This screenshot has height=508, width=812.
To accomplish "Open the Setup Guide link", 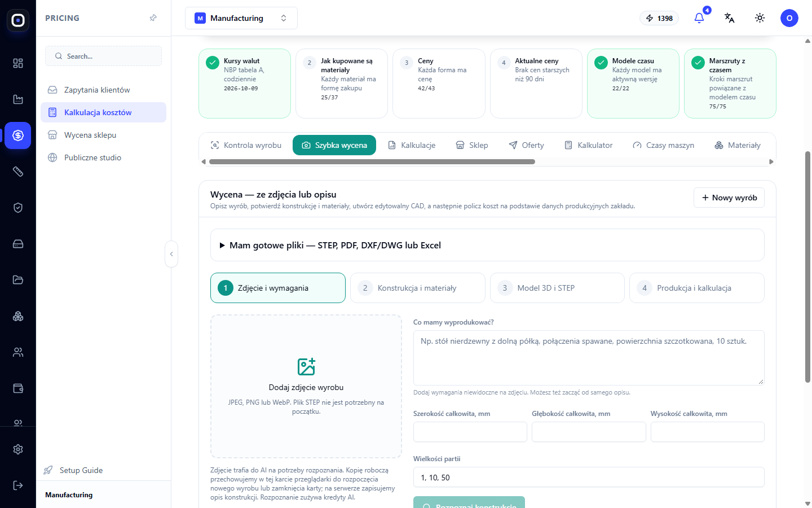I will pos(74,470).
